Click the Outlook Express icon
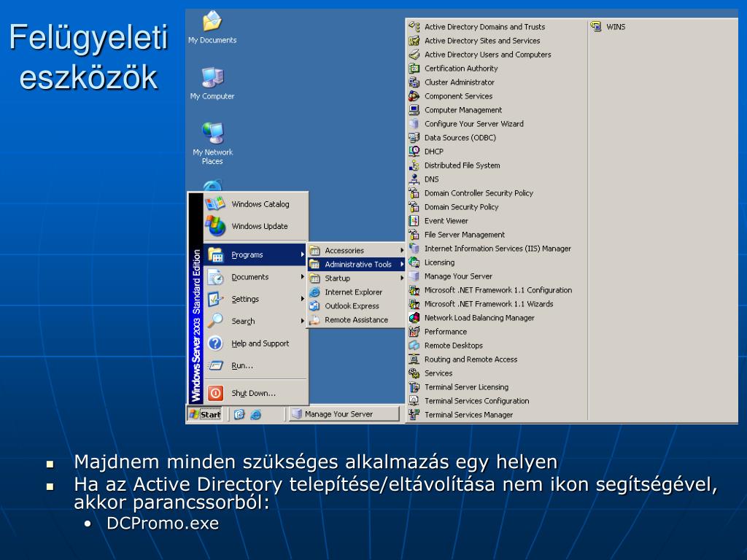Image resolution: width=747 pixels, height=560 pixels. coord(314,306)
